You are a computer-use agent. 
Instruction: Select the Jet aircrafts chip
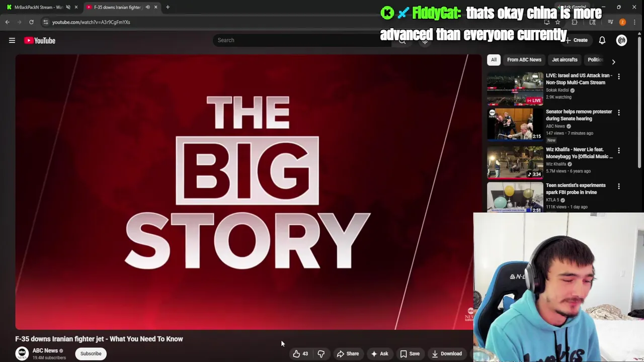565,60
